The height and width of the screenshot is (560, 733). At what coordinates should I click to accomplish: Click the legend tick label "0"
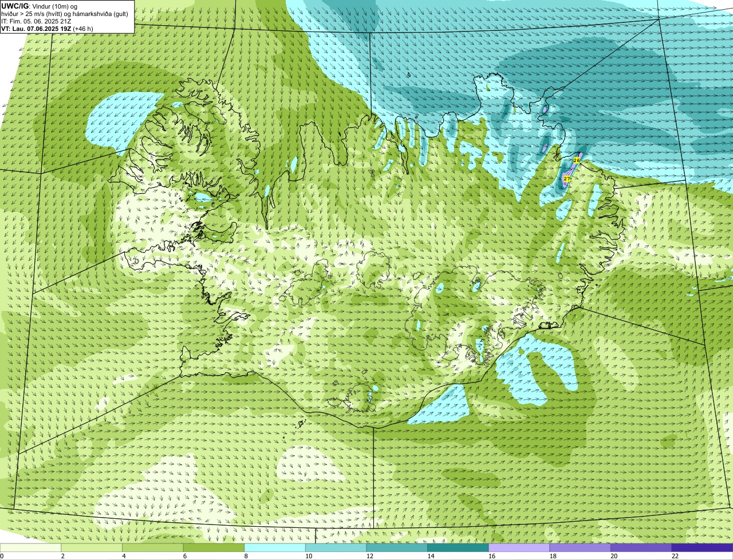[2, 556]
